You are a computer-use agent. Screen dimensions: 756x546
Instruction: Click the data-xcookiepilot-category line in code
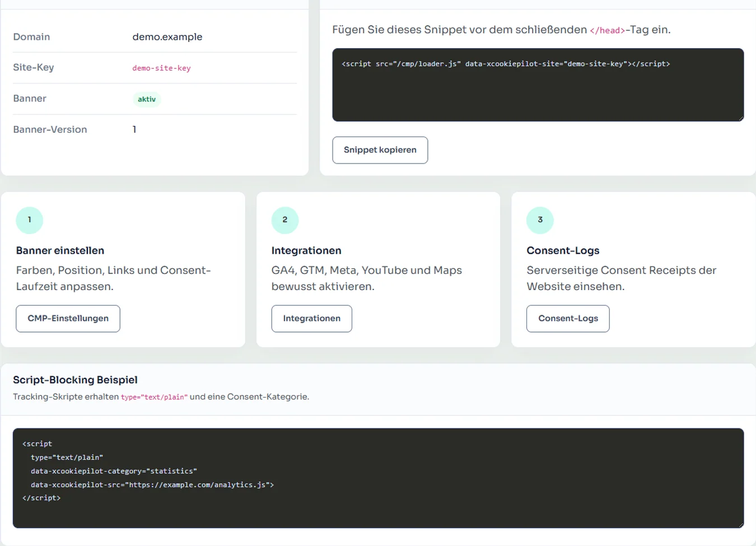[114, 471]
